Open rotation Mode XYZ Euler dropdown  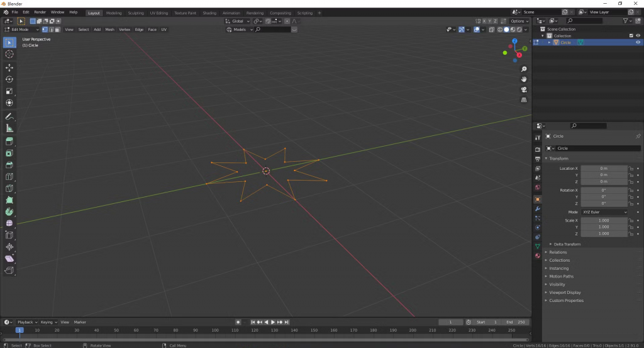point(604,212)
